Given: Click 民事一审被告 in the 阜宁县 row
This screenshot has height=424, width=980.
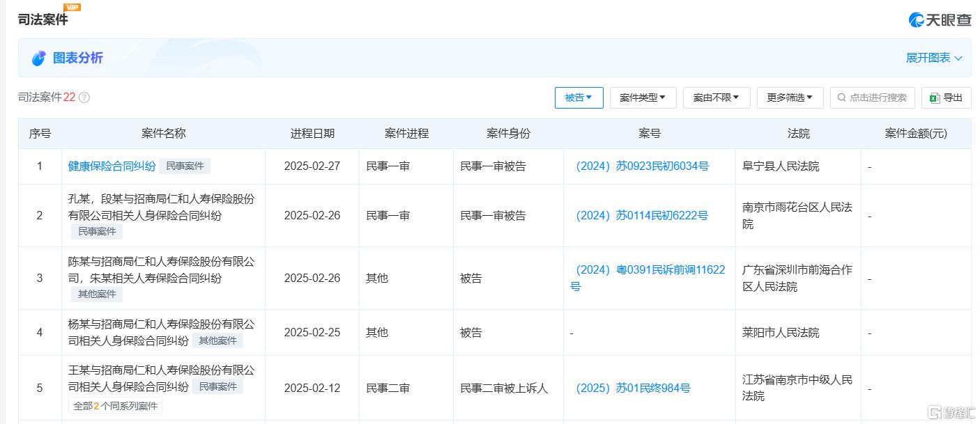Looking at the screenshot, I should coord(493,166).
